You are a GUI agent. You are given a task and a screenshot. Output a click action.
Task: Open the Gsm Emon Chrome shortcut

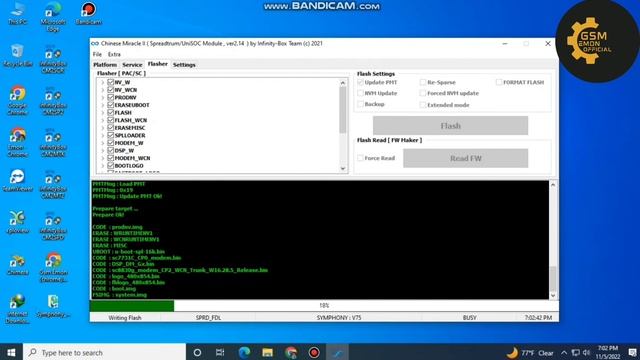coord(53,268)
